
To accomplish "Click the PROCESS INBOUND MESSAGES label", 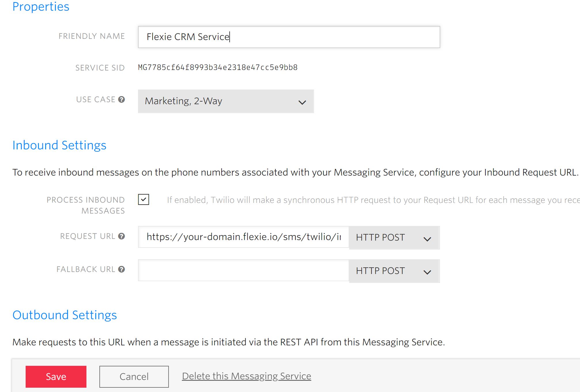I will click(86, 205).
